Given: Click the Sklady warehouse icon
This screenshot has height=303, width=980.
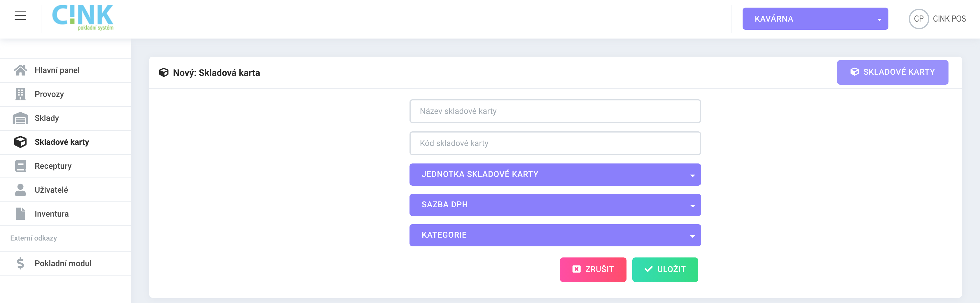Looking at the screenshot, I should [x=20, y=118].
